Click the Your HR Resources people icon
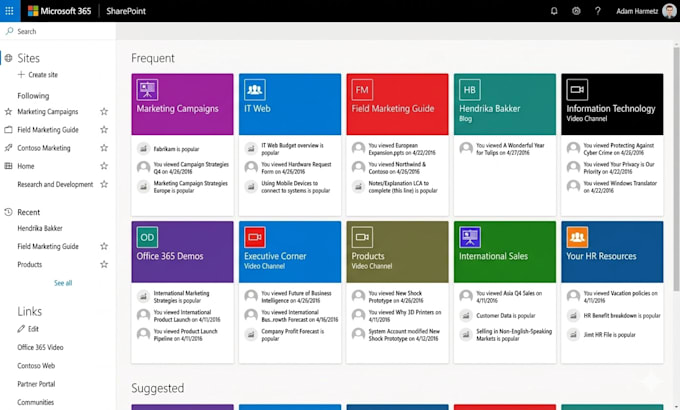Screen dimensions: 680x410 coord(577,237)
